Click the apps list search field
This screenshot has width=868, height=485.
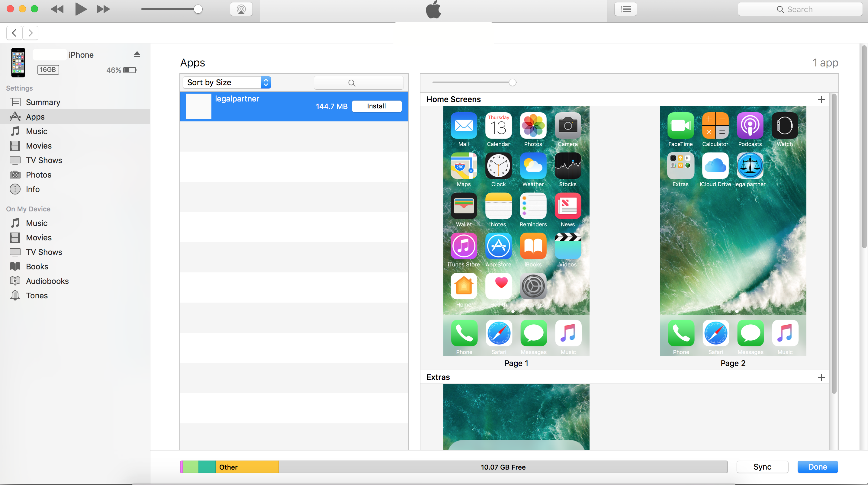[358, 82]
